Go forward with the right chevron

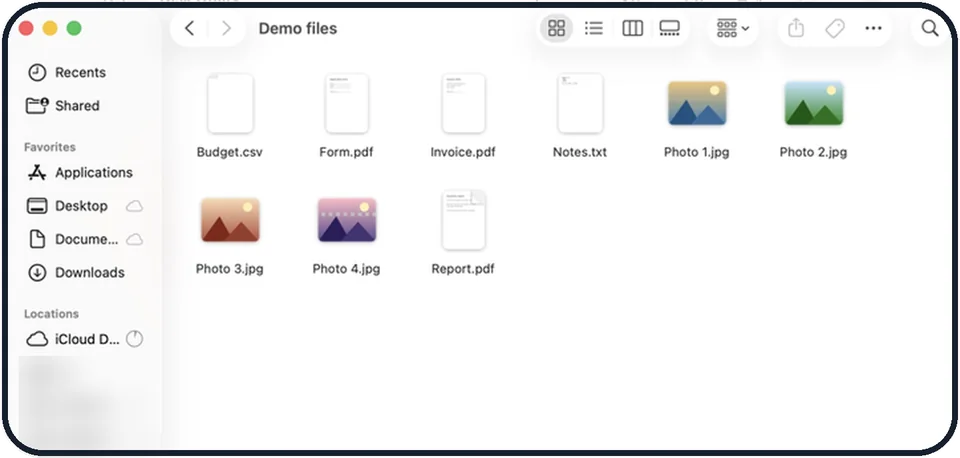click(227, 28)
